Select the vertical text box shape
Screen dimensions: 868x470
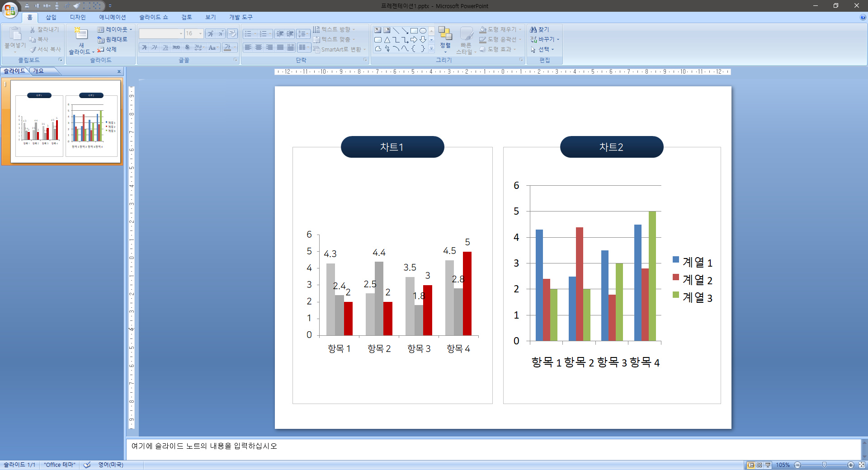[387, 31]
